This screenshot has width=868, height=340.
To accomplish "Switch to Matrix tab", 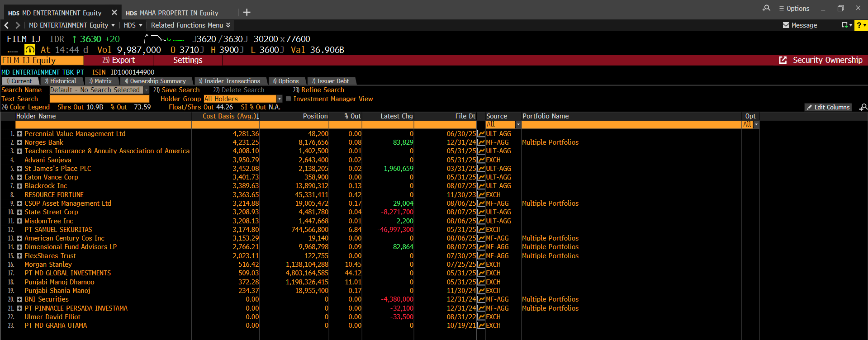I will pos(100,81).
